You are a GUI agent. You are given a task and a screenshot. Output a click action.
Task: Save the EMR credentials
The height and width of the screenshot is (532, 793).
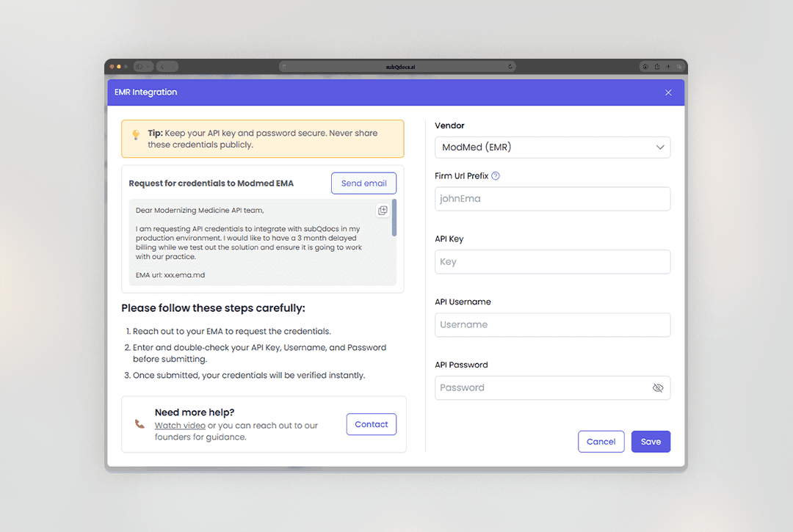tap(651, 442)
